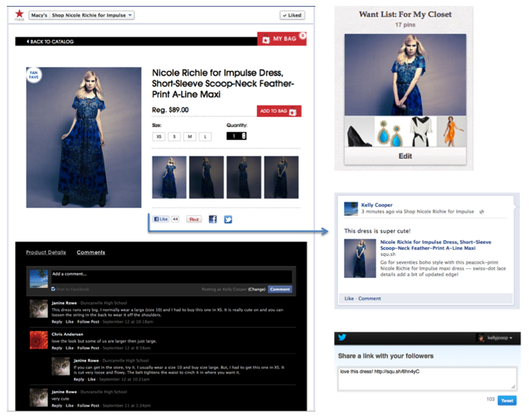Screen dimensions: 529x420
Task: Click the Twitter logo in the share dialog
Action: pos(342,338)
